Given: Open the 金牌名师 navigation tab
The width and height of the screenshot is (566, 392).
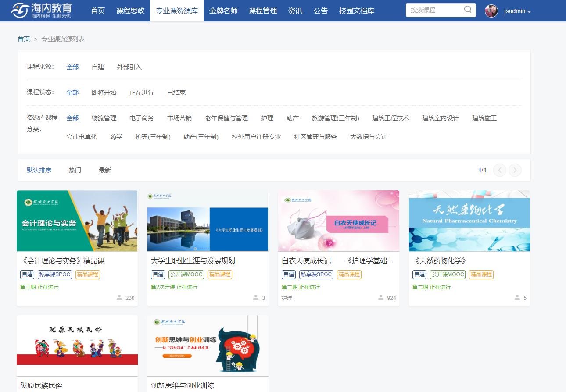Looking at the screenshot, I should (223, 11).
